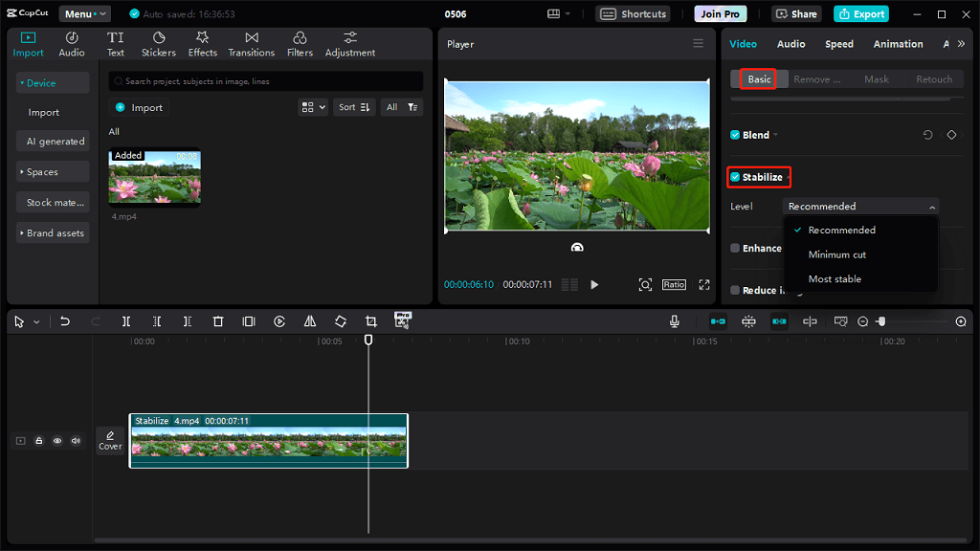Click the Blend keyframe diamond icon
This screenshot has height=551, width=980.
point(951,135)
